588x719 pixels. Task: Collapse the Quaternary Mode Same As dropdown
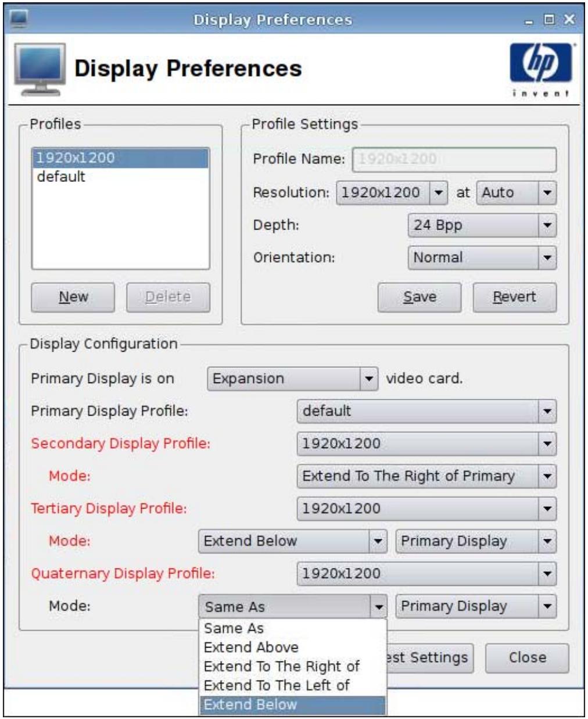tap(292, 607)
